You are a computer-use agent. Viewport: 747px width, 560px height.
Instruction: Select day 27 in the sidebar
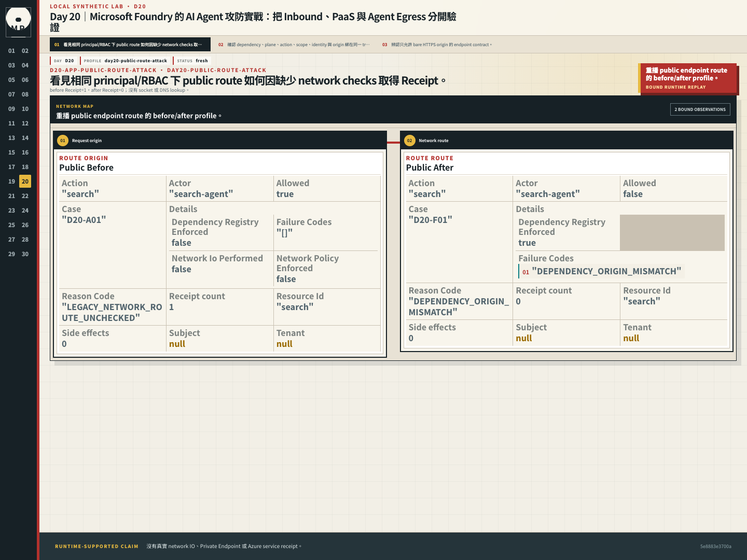coord(11,240)
